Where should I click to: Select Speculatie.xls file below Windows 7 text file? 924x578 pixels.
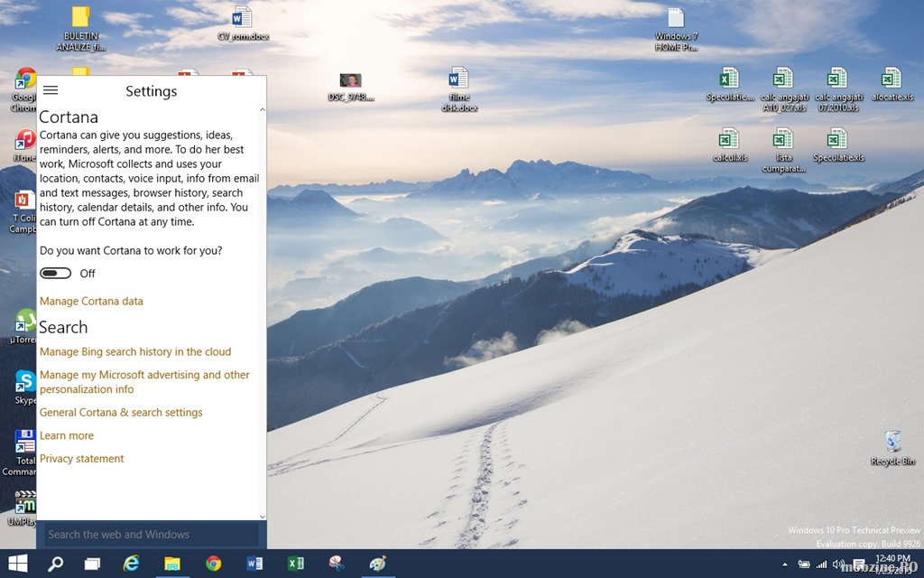click(729, 84)
